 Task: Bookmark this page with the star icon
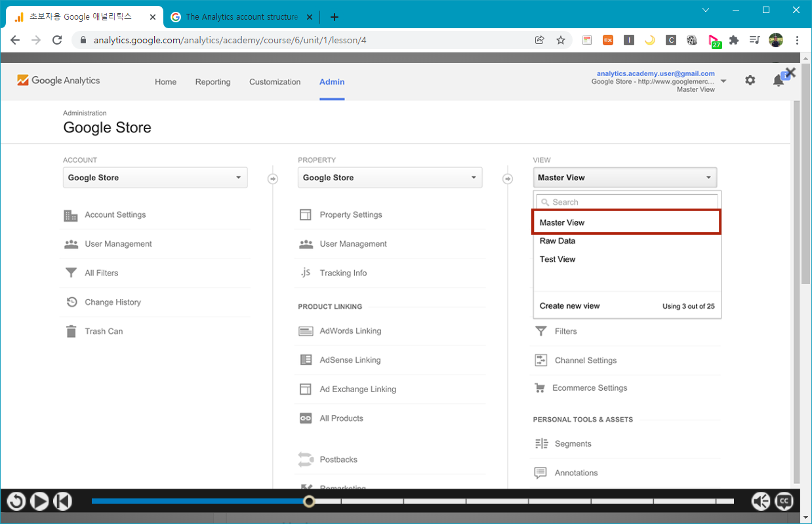(x=561, y=40)
